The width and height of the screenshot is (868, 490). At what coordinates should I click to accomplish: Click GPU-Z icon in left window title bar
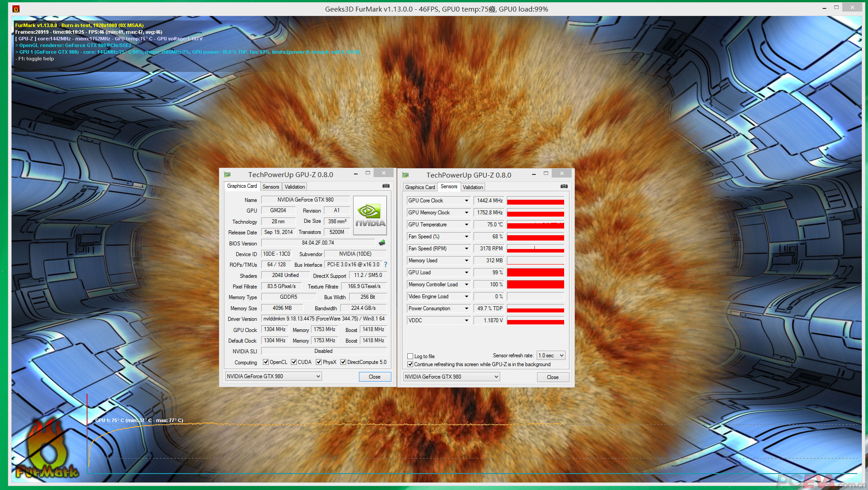pos(227,174)
